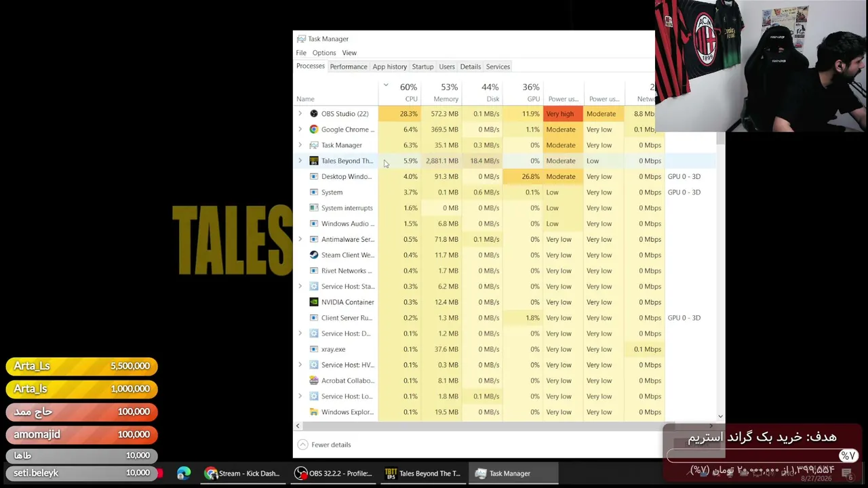Switch to the Details tab
This screenshot has height=488, width=868.
tap(471, 66)
